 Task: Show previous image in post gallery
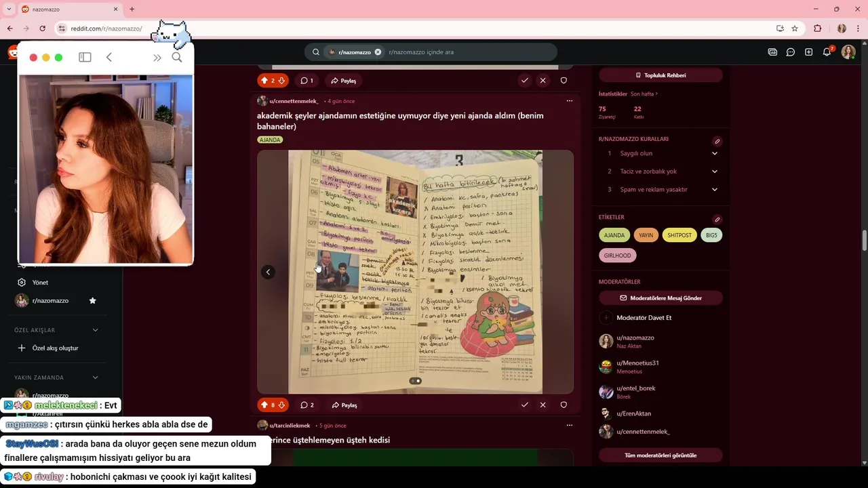coord(268,272)
